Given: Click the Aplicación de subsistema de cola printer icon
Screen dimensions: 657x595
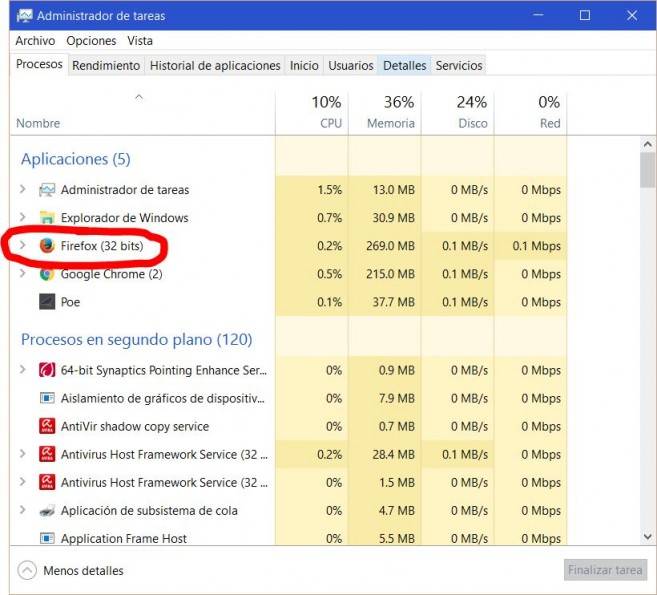Looking at the screenshot, I should click(x=47, y=511).
